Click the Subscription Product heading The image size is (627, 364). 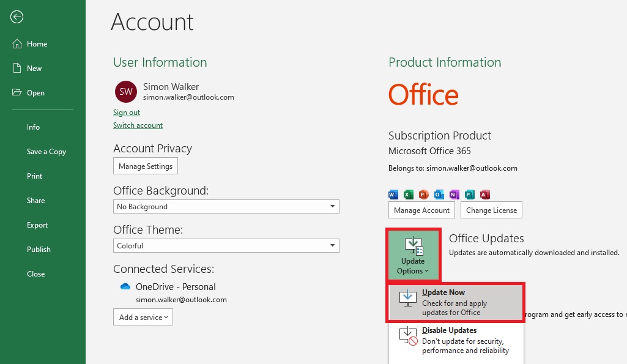pos(440,136)
